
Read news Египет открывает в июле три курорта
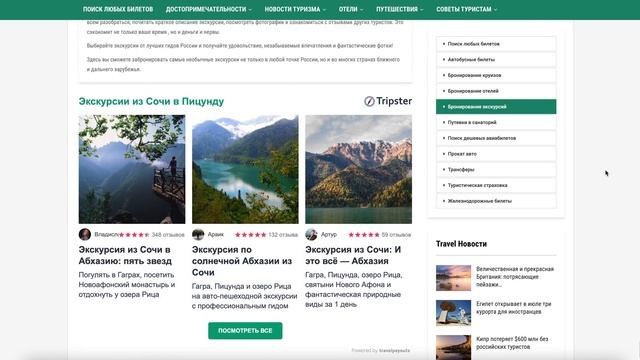(x=513, y=308)
